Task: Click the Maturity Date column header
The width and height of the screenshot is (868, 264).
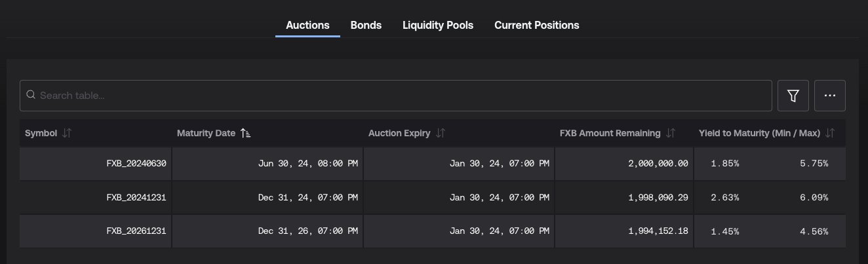Action: [x=206, y=133]
